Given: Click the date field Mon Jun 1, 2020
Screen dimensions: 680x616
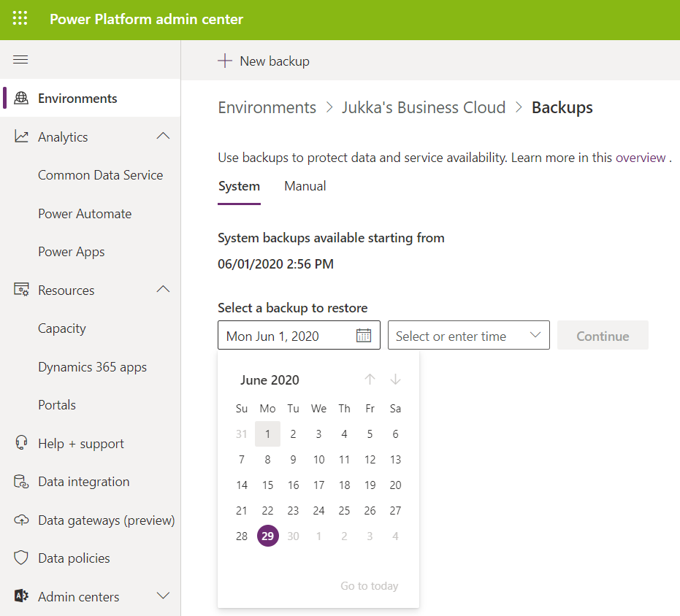Looking at the screenshot, I should 299,335.
